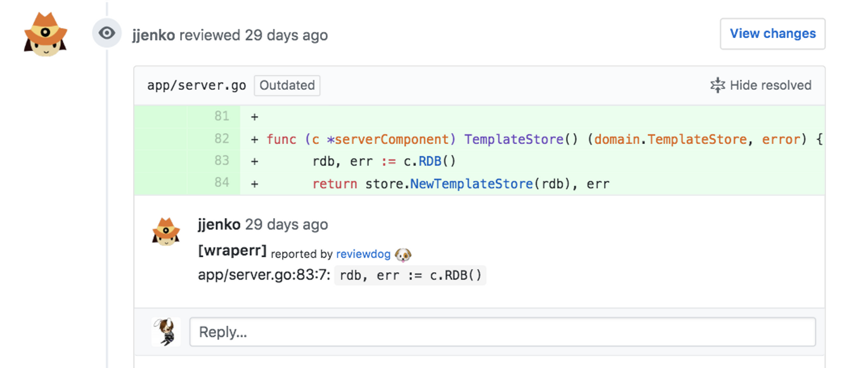The image size is (868, 368).
Task: Click the Outdated label badge
Action: (287, 86)
